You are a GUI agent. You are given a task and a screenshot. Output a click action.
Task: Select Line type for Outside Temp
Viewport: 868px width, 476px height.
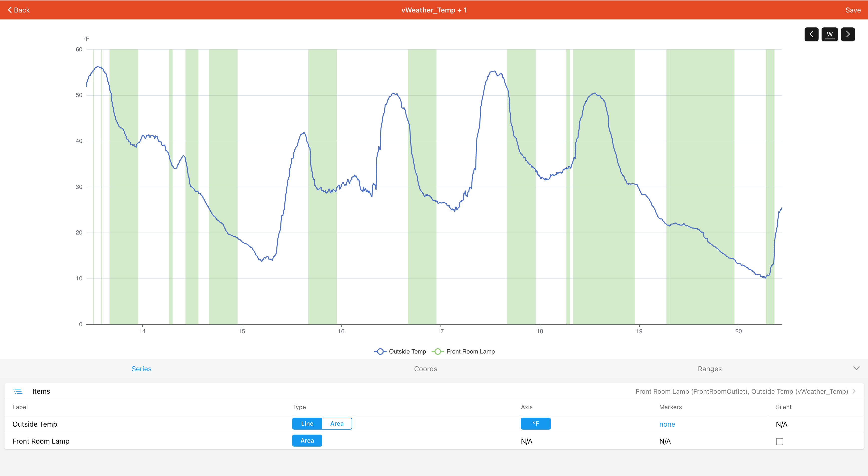307,423
